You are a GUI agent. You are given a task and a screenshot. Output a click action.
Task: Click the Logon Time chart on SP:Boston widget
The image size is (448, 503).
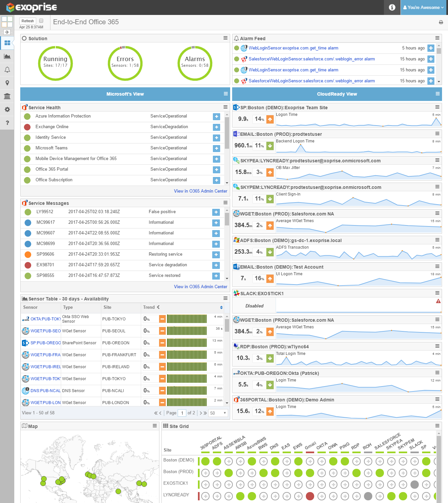point(359,120)
